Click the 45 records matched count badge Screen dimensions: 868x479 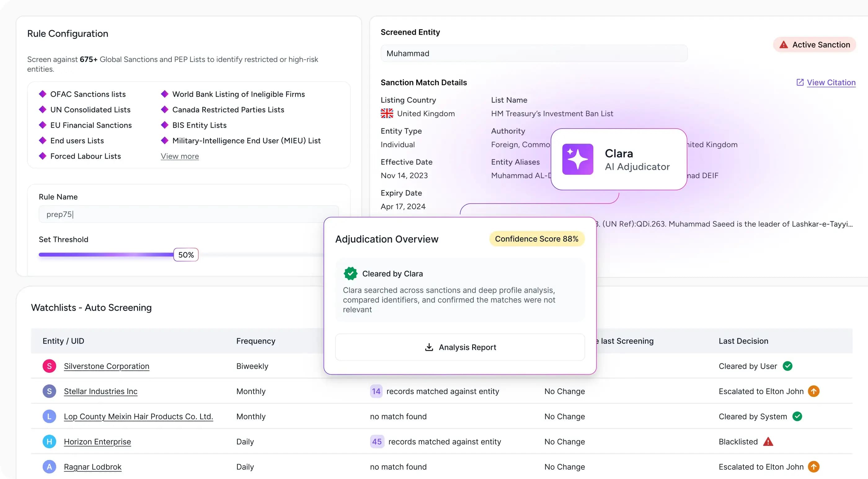pyautogui.click(x=377, y=442)
